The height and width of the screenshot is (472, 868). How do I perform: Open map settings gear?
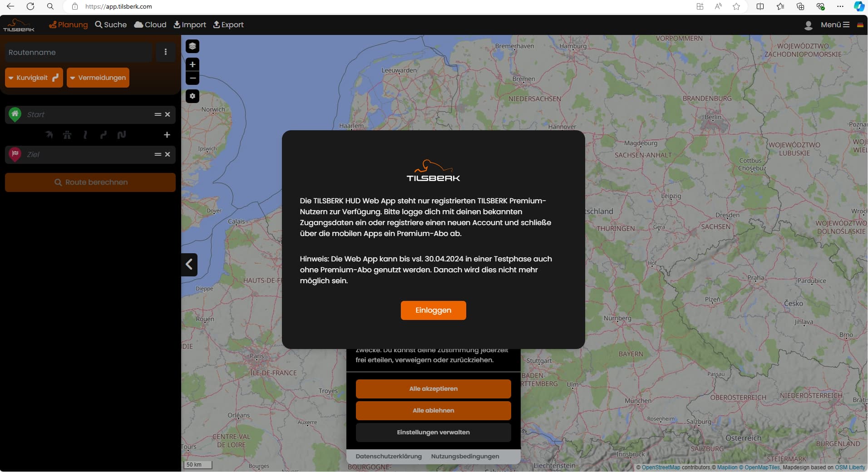[192, 96]
